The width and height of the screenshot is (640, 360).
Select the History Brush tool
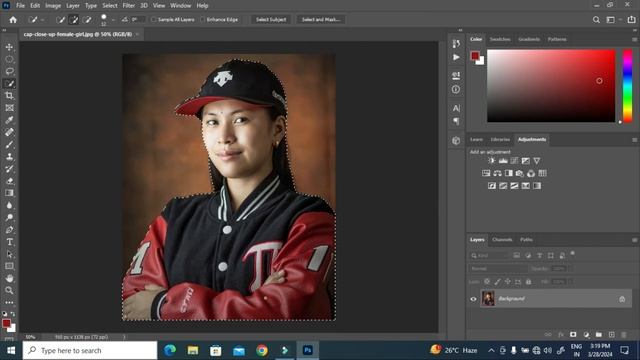[x=9, y=169]
